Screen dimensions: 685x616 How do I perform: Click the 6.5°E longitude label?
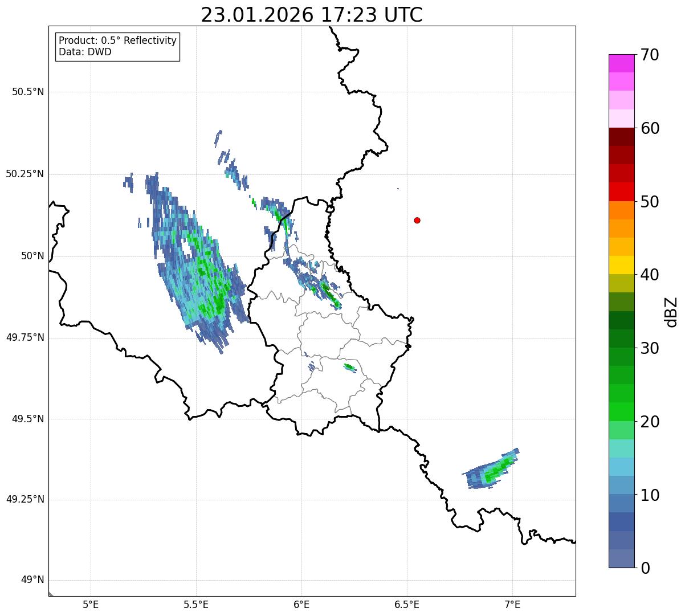pyautogui.click(x=407, y=604)
